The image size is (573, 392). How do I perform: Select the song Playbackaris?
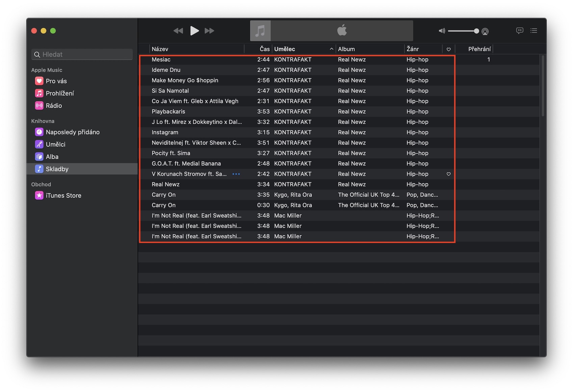pyautogui.click(x=168, y=111)
